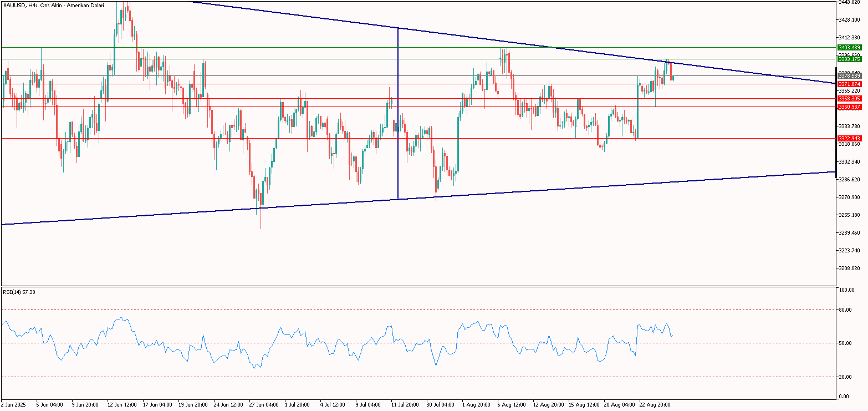Click the 27 Jun 04:00 time label
868x411 pixels.
(263, 404)
